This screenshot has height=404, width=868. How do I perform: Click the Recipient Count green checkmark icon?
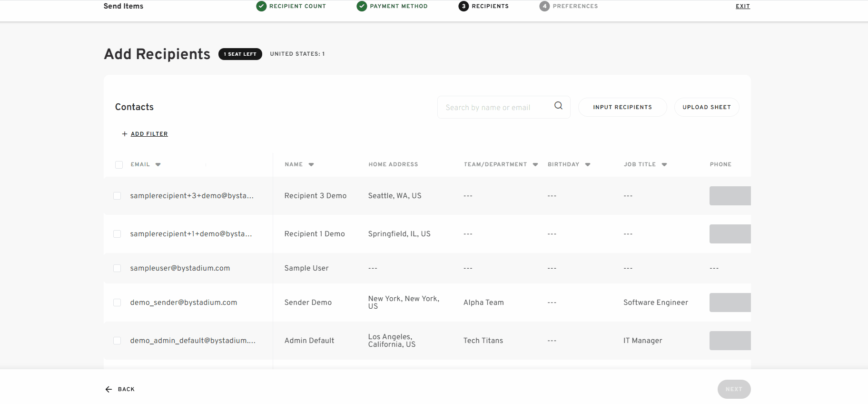[x=261, y=6]
